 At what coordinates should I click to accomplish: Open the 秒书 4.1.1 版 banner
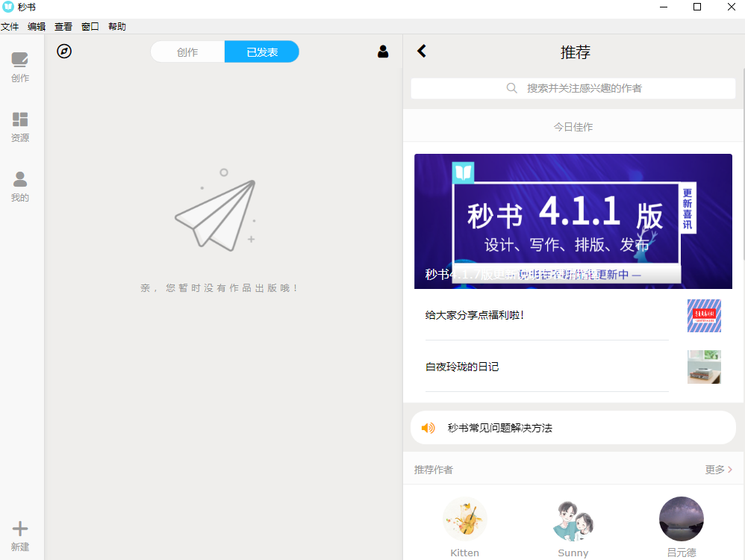(x=573, y=221)
